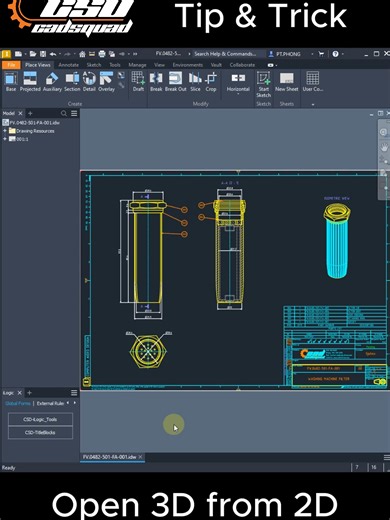Switch to the View ribbon tab
Image resolution: width=390 pixels, height=520 pixels.
coord(159,65)
